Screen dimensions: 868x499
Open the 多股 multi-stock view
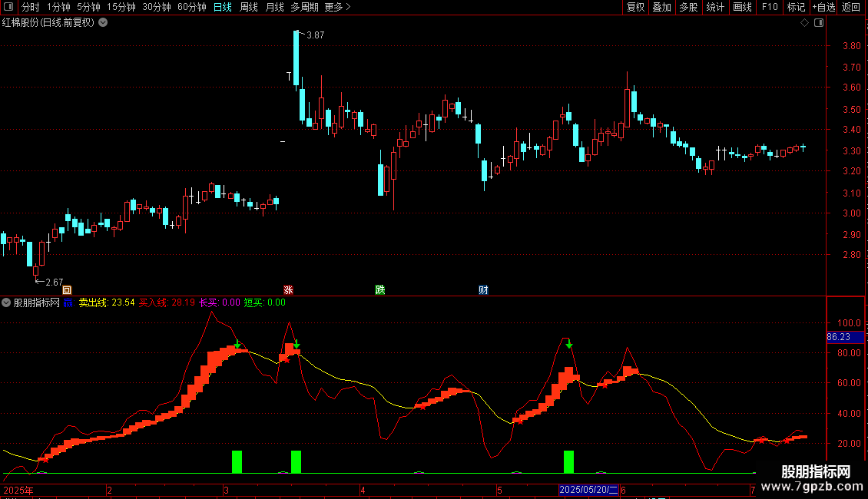point(688,7)
